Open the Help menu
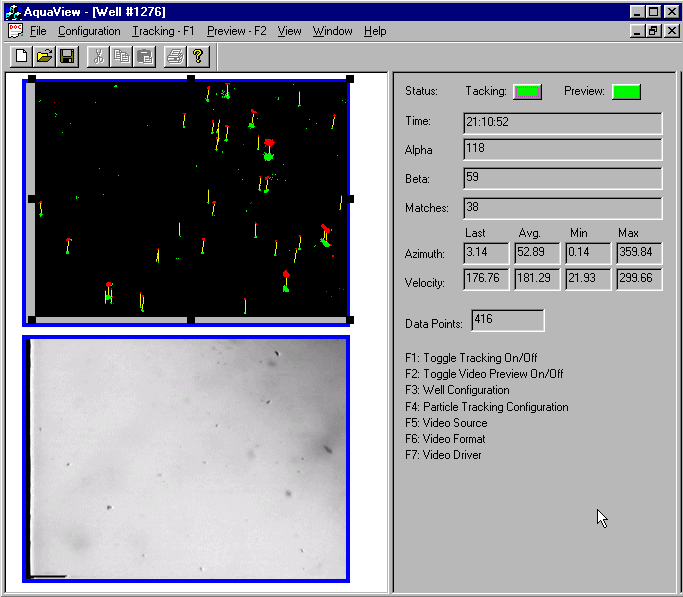This screenshot has width=683, height=597. pyautogui.click(x=375, y=31)
